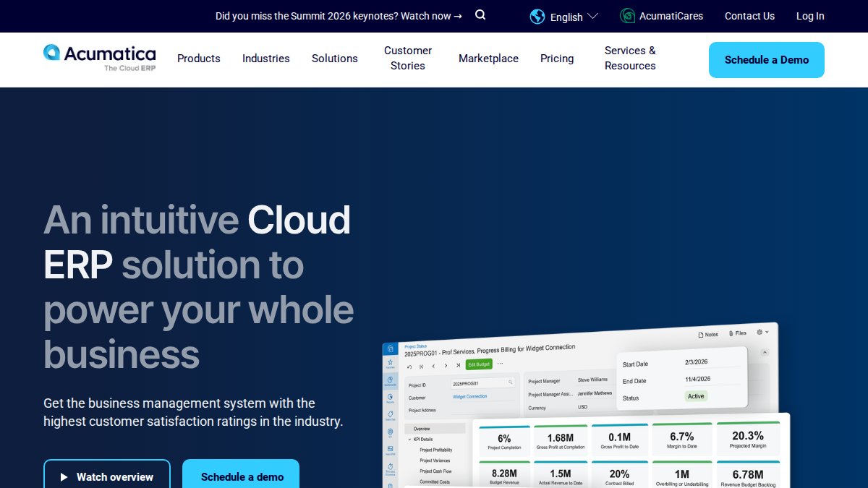
Task: Click the Project ID field 2025PROG01
Action: click(x=482, y=382)
